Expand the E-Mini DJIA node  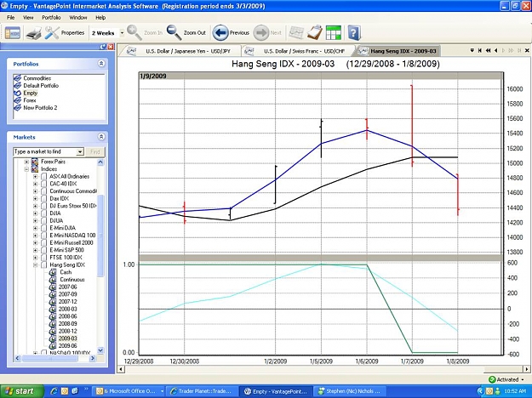(35, 228)
